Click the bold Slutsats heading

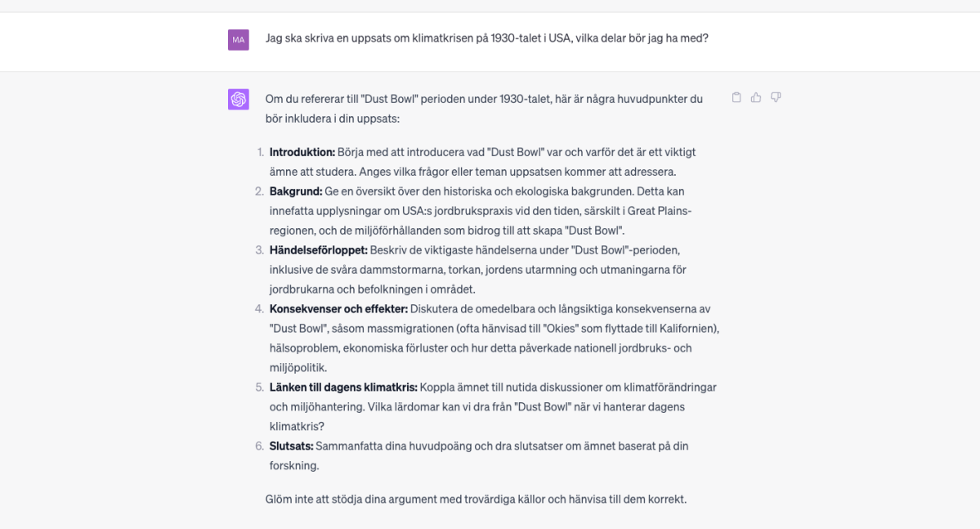[x=291, y=446]
